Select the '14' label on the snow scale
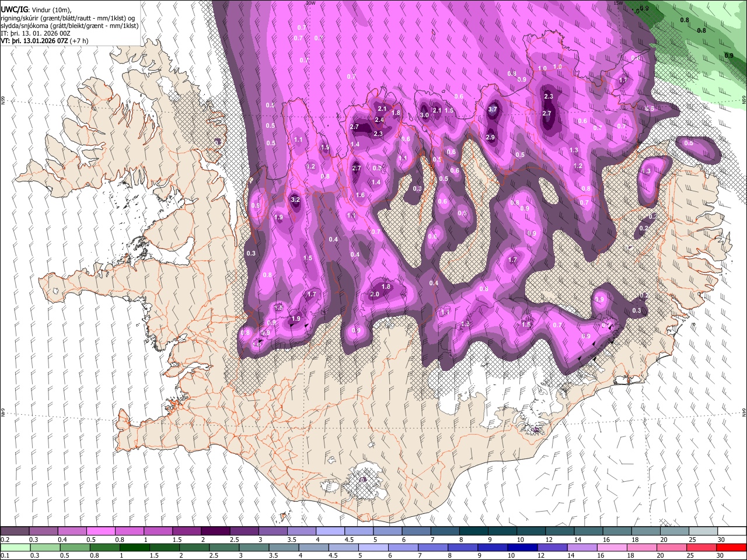Screen dimensions: 747x560 point(578,540)
